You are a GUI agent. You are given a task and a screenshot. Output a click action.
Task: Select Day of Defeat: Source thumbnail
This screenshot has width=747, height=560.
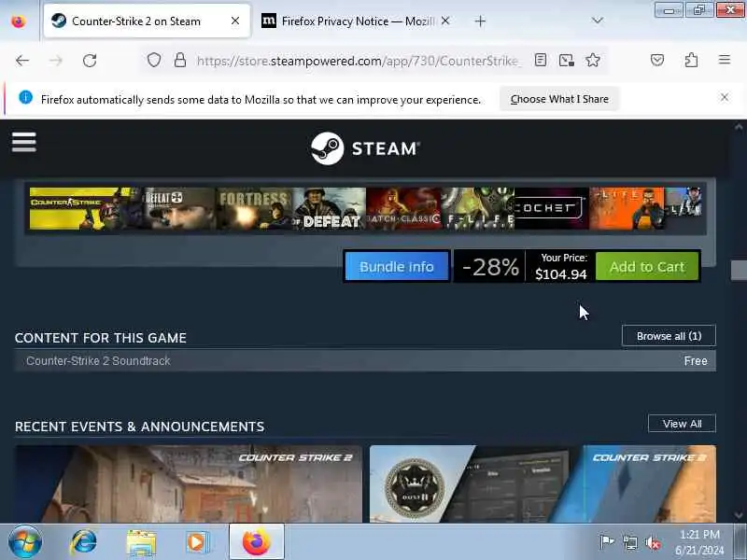179,208
